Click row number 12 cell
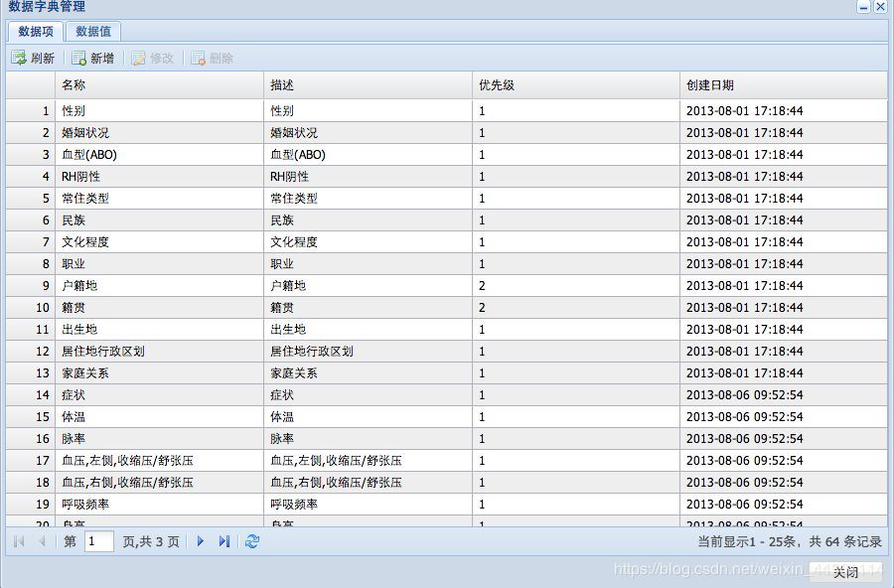 pyautogui.click(x=31, y=352)
